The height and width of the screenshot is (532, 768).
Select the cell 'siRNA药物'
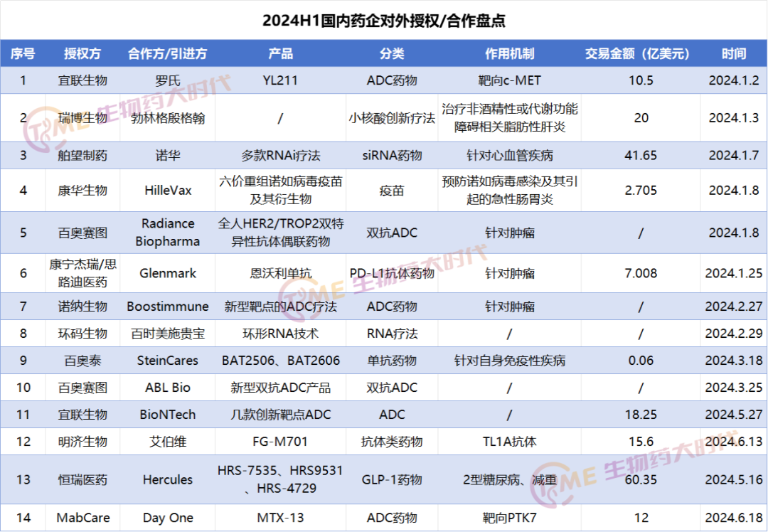coord(392,156)
